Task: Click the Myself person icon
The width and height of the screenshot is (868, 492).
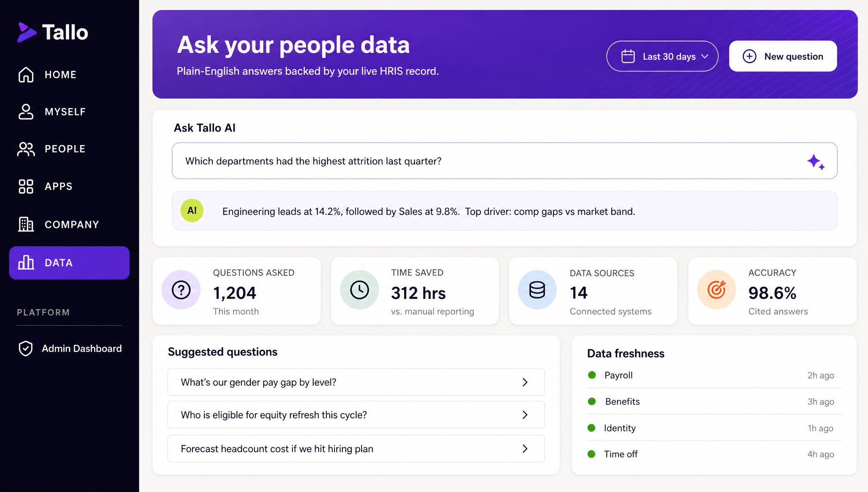Action: coord(26,112)
